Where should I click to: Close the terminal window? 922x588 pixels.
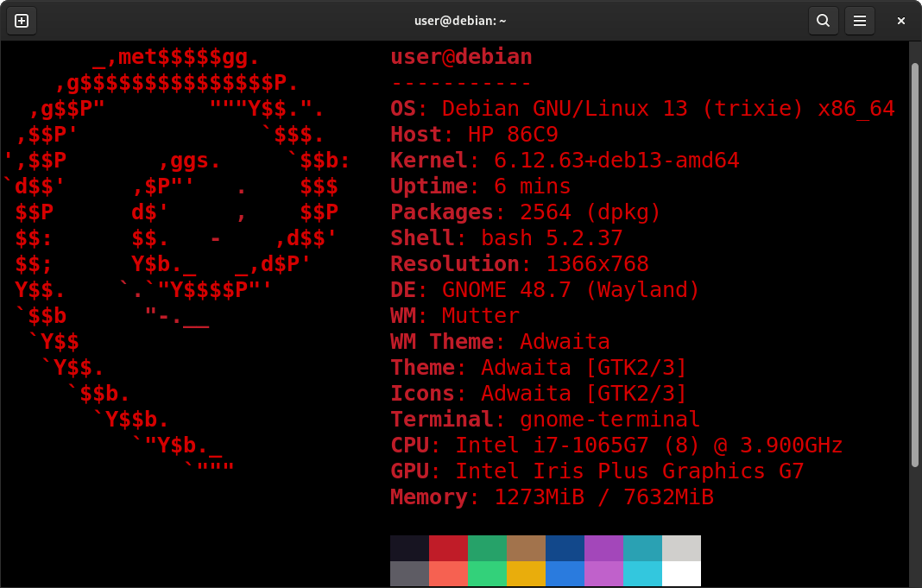[x=900, y=21]
